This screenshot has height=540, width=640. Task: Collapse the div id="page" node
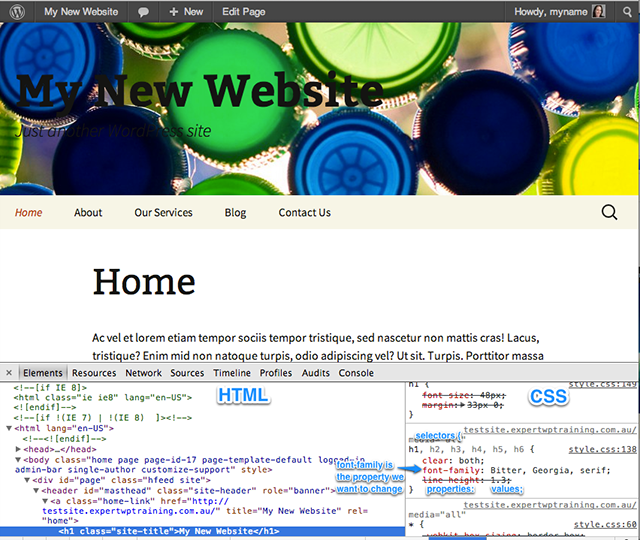[x=27, y=480]
